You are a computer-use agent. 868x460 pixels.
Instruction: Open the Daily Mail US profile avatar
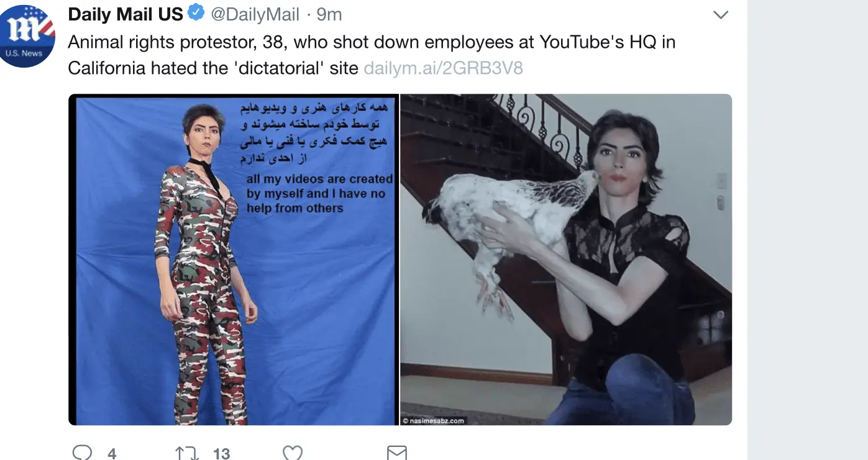[x=27, y=36]
